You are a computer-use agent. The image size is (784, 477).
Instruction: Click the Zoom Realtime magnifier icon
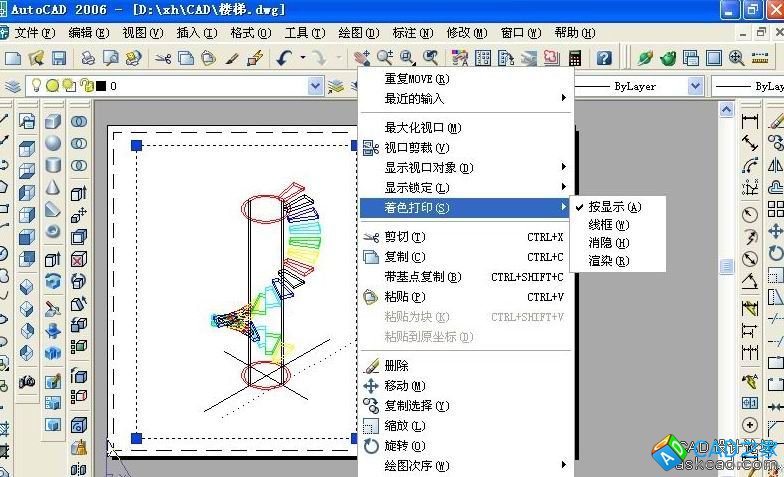pos(383,58)
